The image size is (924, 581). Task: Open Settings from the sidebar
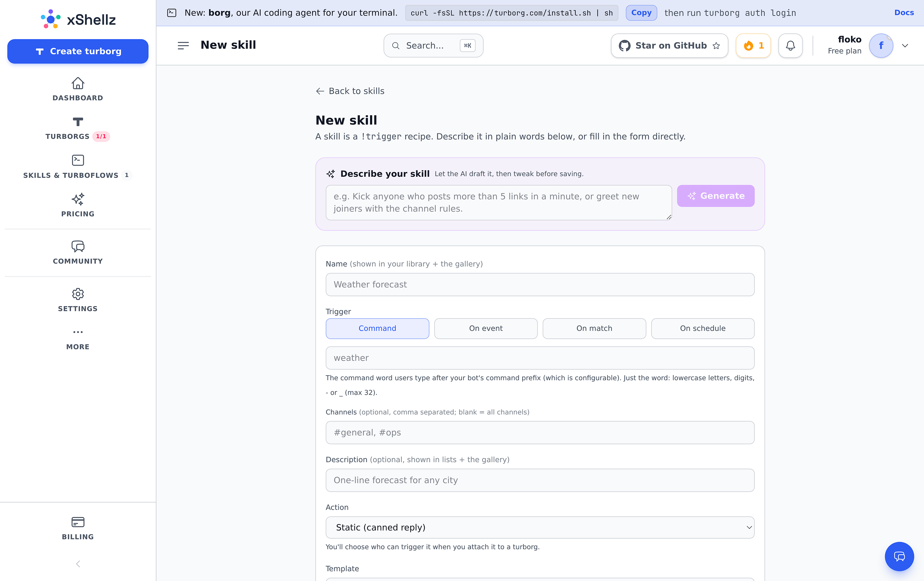coord(78,300)
